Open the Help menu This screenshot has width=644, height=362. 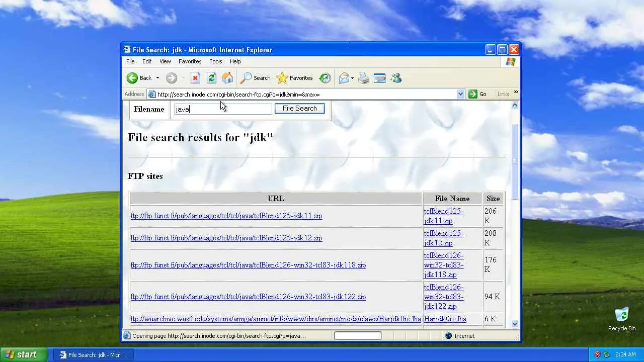235,61
